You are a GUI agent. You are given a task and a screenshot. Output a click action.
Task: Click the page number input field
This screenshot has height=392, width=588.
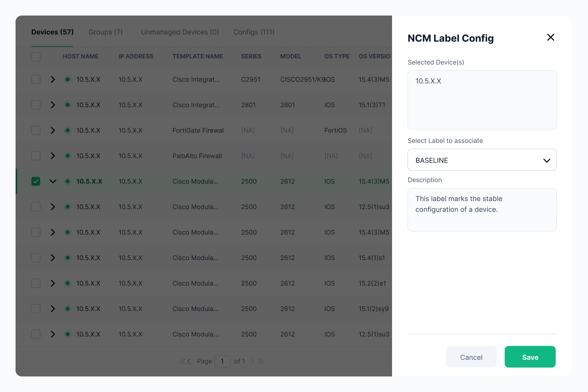coord(222,361)
